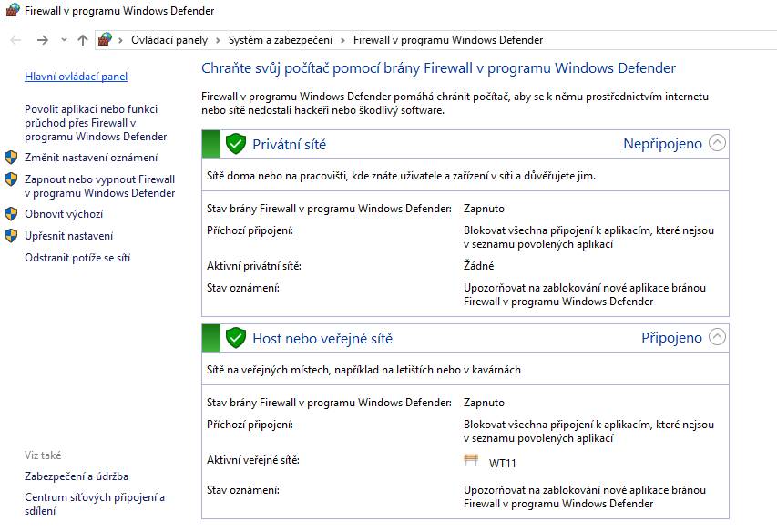The image size is (777, 532).
Task: Click shield icon beside Změnit nastavení oznámení
Action: [x=11, y=158]
